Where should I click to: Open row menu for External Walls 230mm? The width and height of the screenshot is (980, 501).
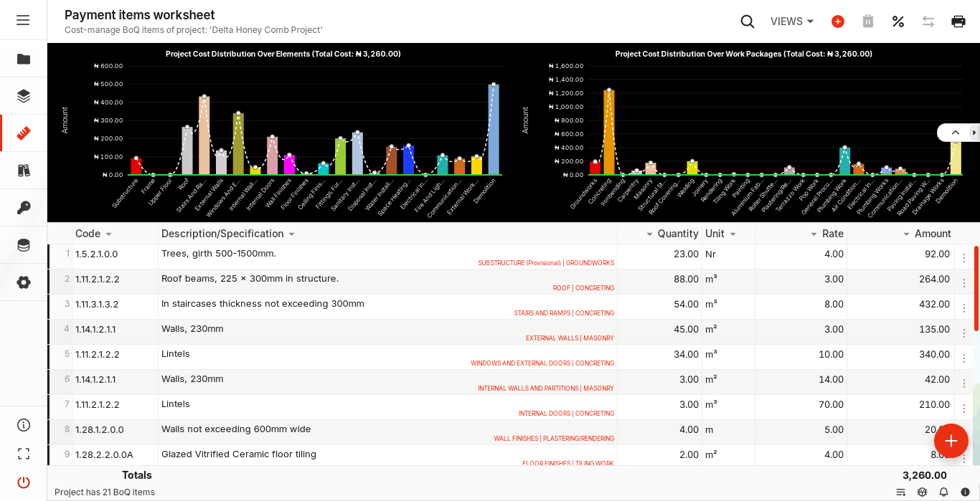coord(964,333)
